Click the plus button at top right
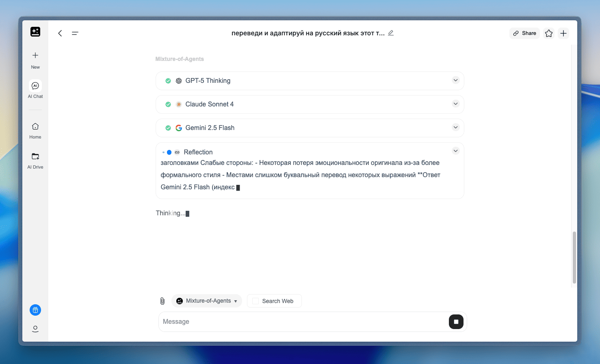The height and width of the screenshot is (364, 600). (x=563, y=33)
